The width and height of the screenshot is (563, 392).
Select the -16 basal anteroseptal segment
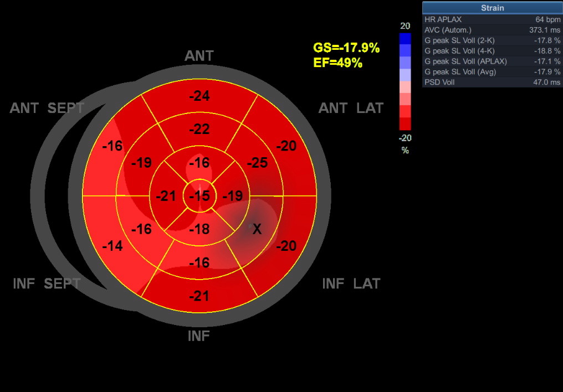112,146
